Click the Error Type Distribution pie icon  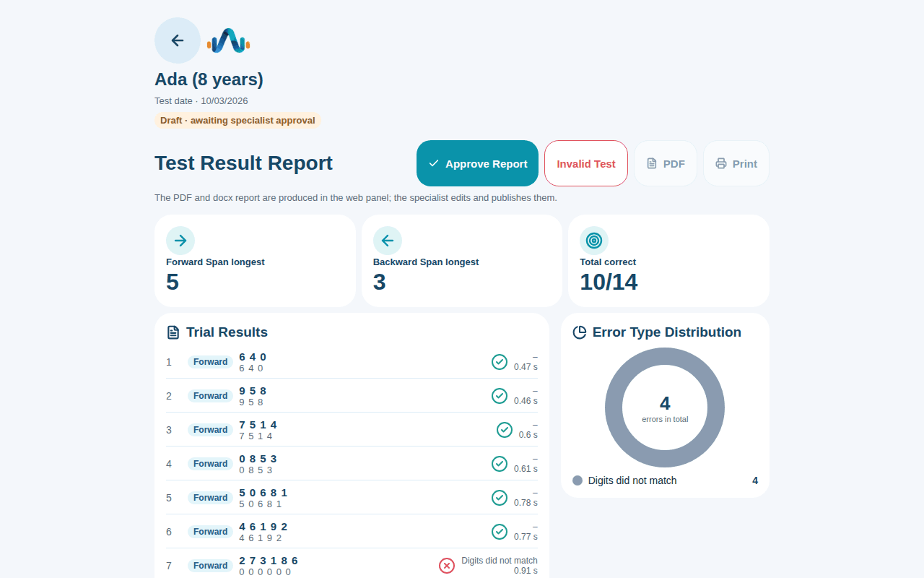(580, 332)
